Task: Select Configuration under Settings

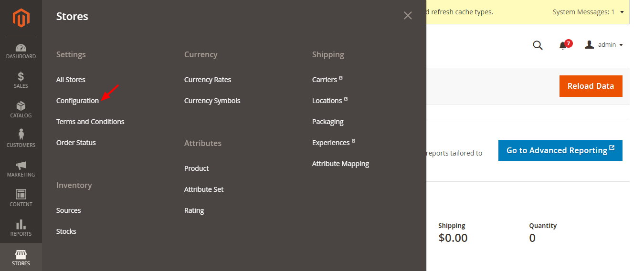Action: pos(77,101)
